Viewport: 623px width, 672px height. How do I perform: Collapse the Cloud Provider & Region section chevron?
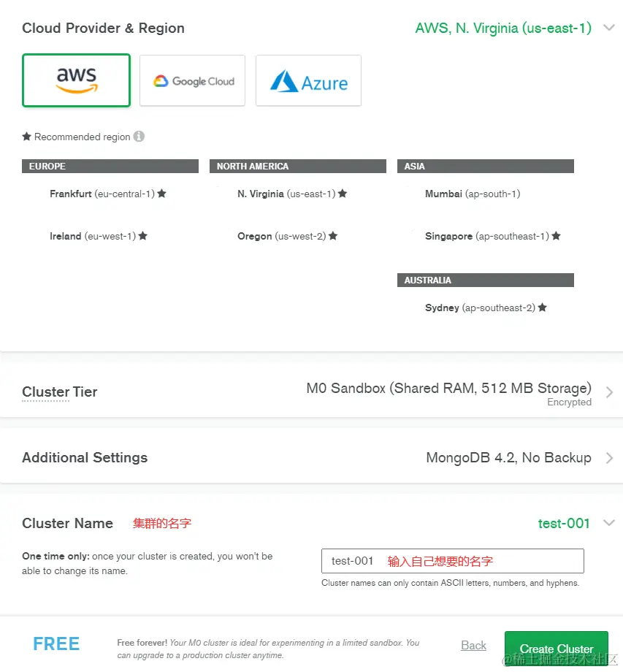pos(609,28)
